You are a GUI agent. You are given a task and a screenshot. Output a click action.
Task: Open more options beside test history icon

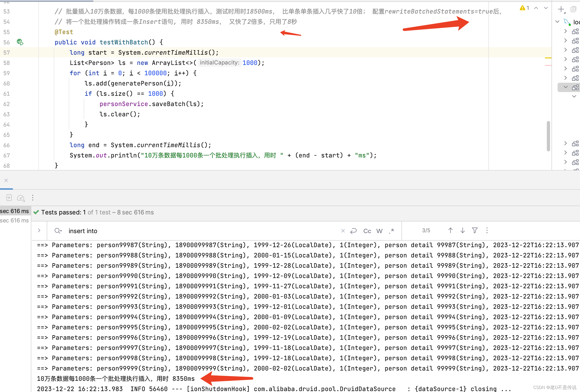pyautogui.click(x=33, y=198)
